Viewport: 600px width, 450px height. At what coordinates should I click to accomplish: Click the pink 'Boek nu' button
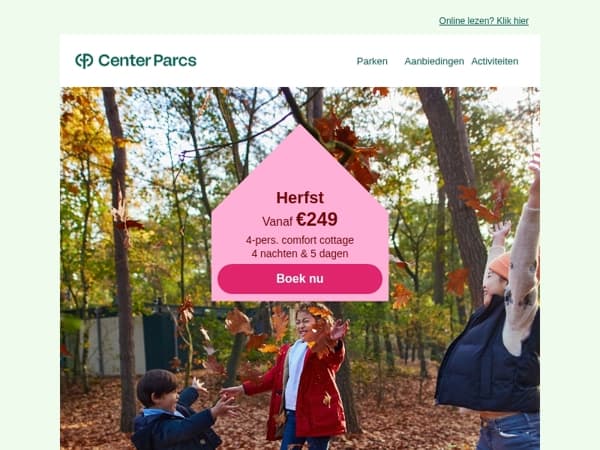[300, 279]
